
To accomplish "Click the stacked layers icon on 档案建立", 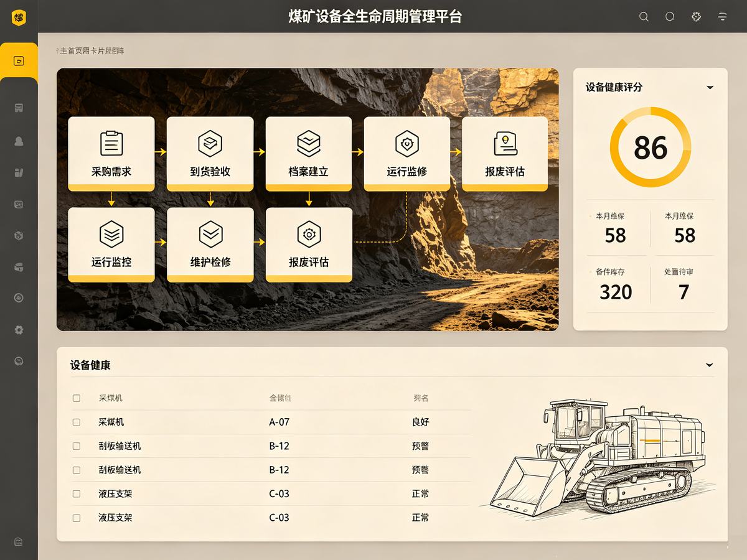I will pyautogui.click(x=308, y=143).
